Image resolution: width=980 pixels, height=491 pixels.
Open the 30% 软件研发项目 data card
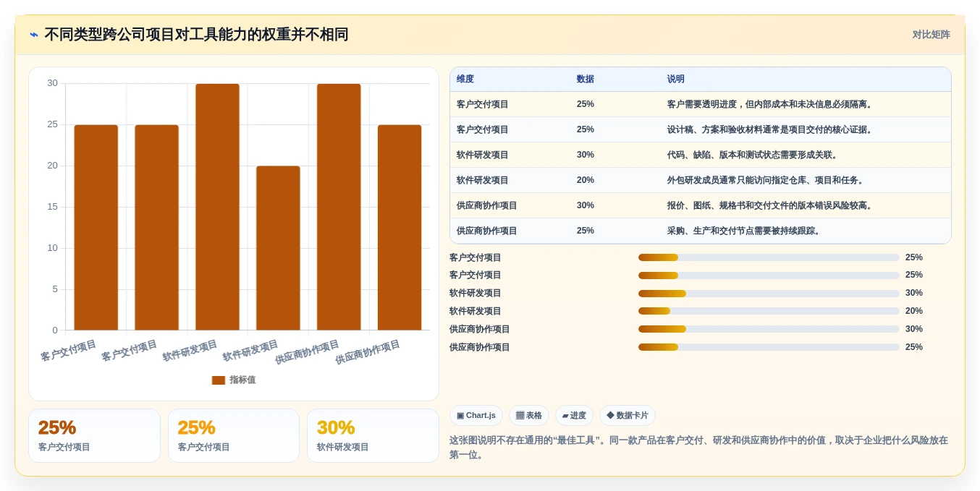373,435
